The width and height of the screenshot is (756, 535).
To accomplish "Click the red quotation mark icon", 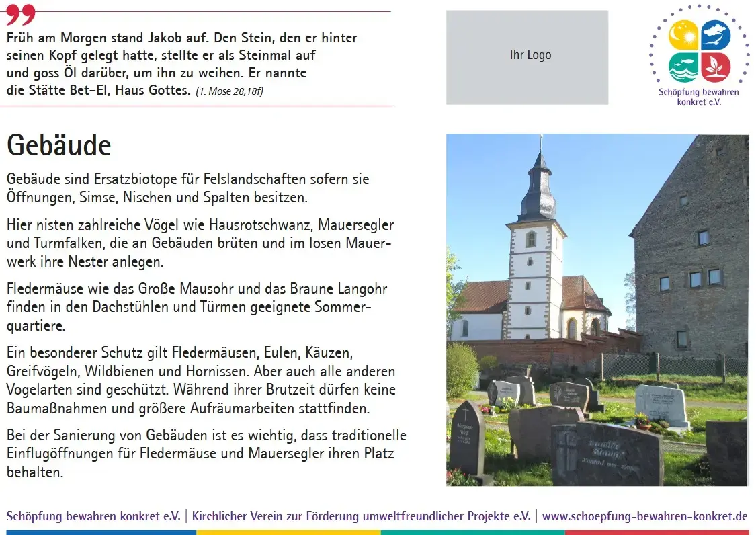I will point(20,14).
